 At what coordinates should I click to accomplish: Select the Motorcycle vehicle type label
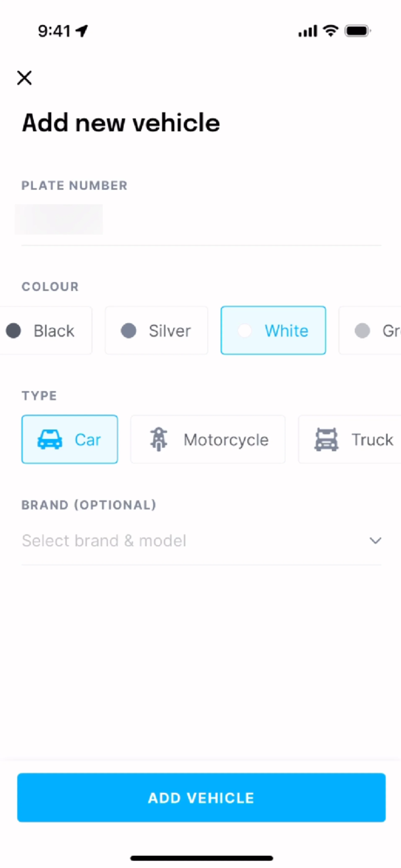pos(226,440)
